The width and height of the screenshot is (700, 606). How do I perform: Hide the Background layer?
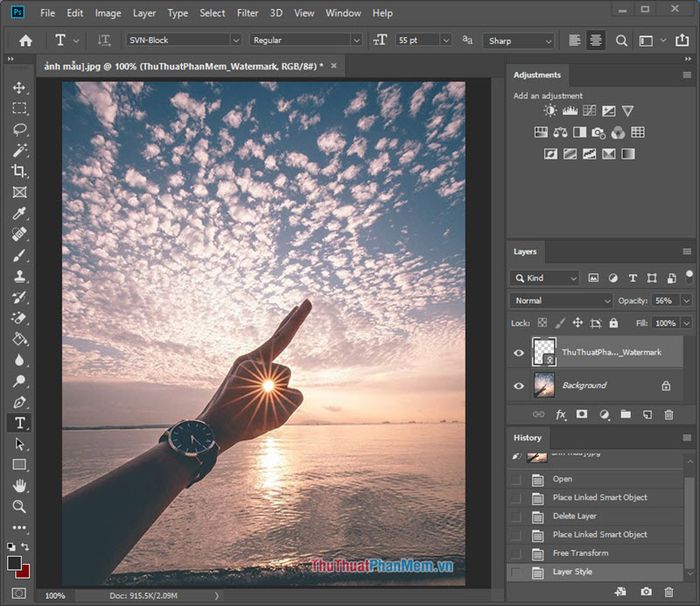[518, 386]
